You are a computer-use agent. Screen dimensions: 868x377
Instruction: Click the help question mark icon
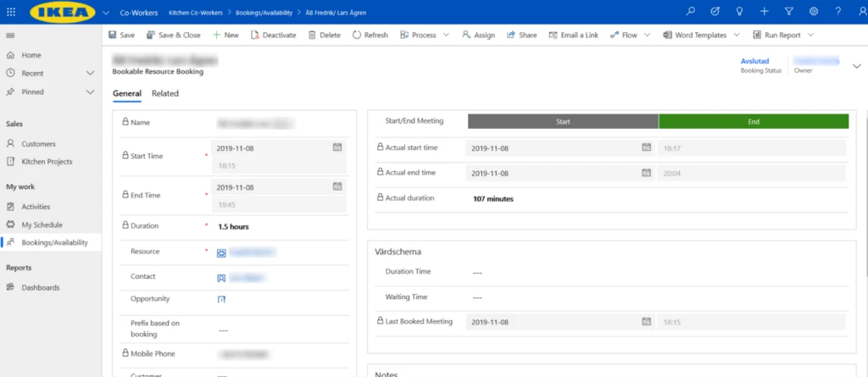click(x=838, y=12)
